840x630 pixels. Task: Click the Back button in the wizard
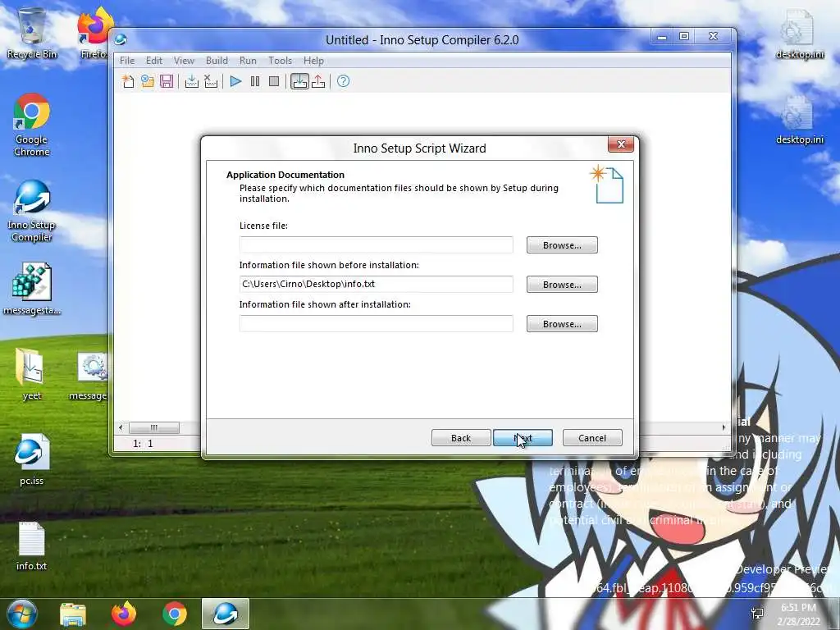click(x=461, y=438)
